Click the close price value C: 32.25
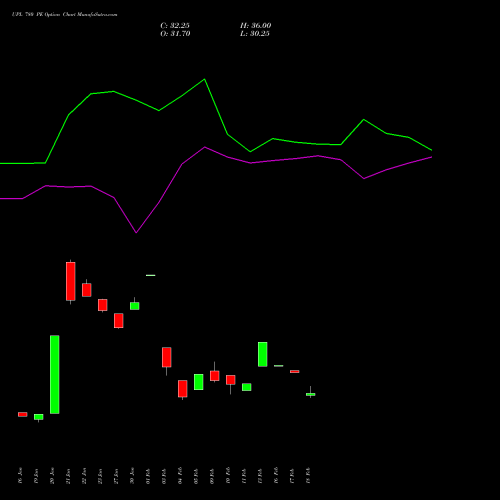Image resolution: width=500 pixels, height=500 pixels. [x=175, y=26]
